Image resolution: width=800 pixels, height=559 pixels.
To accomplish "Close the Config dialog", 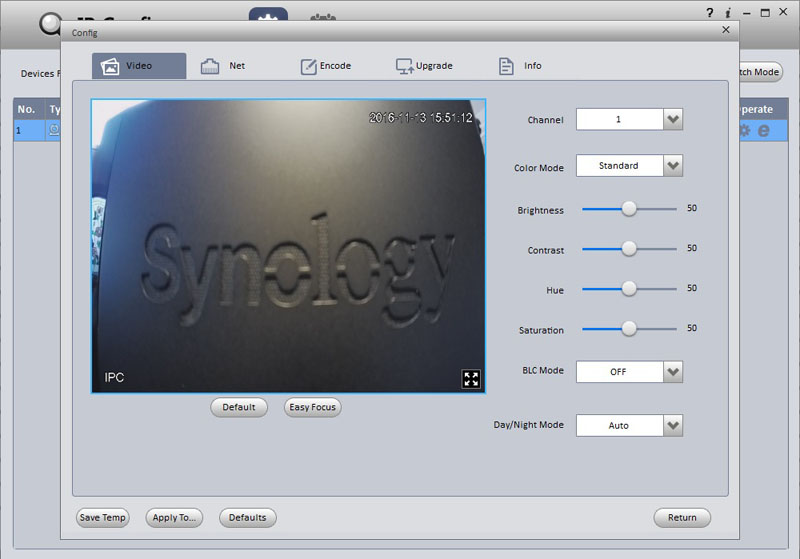I will click(x=726, y=31).
